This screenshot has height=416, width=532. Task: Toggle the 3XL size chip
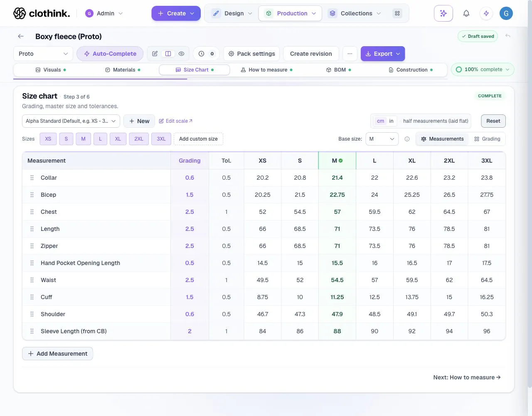click(161, 139)
